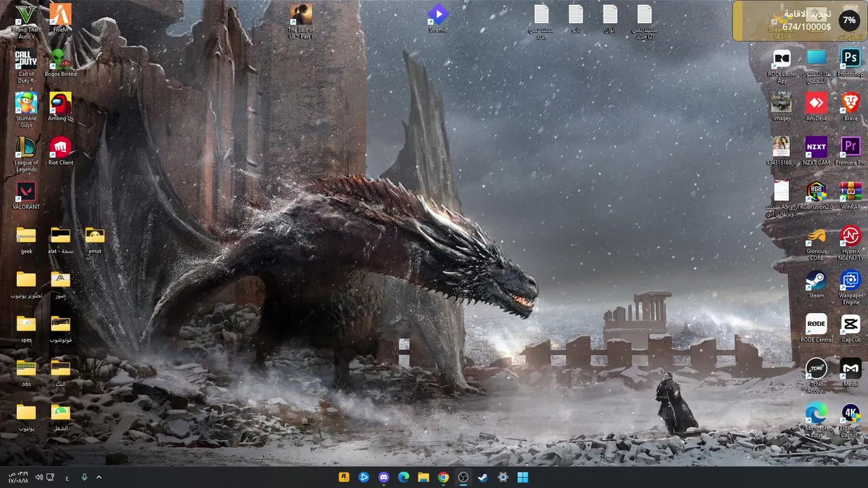Open the Wallpaper Engine icon
868x488 pixels.
850,287
